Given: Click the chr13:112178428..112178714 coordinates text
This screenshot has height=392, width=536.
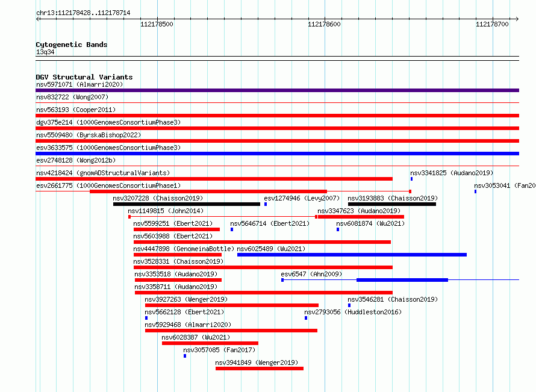Looking at the screenshot, I should (83, 13).
